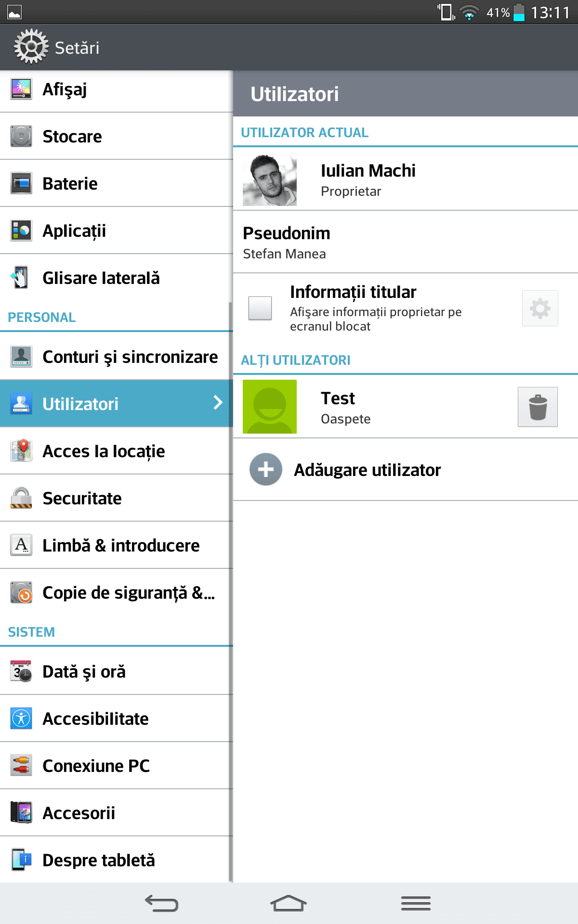Click the settings list scrollbar
Viewport: 578px width, 924px height.
click(x=231, y=592)
